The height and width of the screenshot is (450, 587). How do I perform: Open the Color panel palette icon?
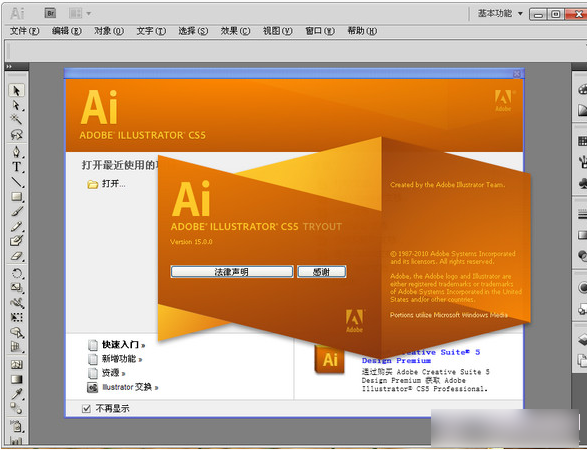click(582, 89)
